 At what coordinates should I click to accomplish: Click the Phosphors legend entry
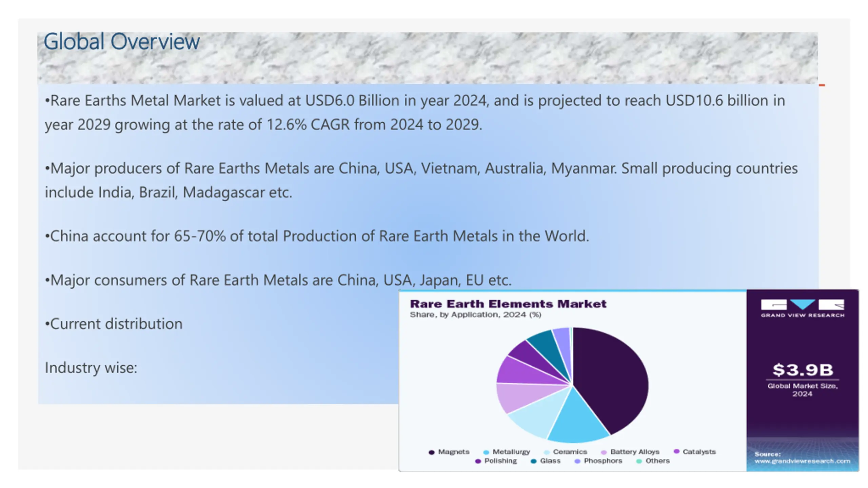(x=598, y=461)
